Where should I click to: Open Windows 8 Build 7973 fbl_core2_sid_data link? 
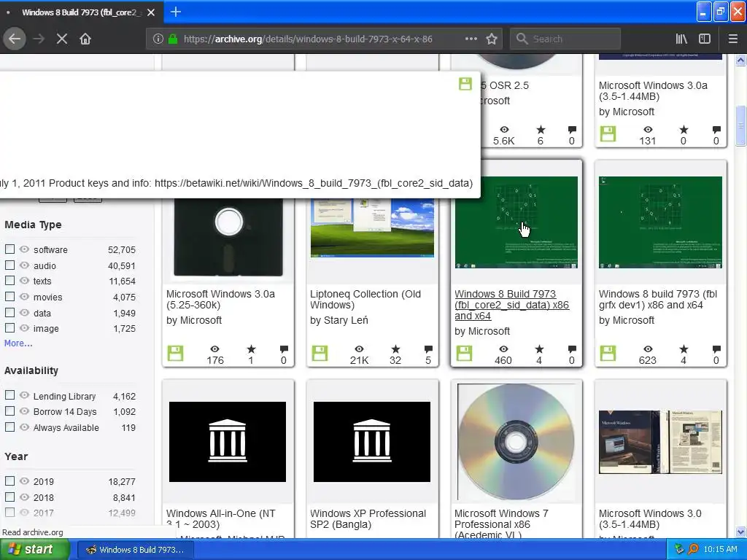511,305
